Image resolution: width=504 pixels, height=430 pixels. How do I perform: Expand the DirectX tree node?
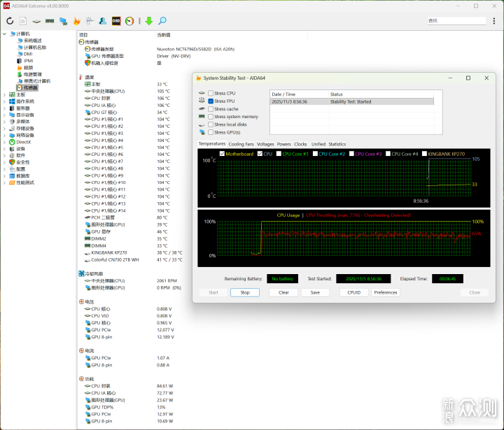(x=5, y=142)
